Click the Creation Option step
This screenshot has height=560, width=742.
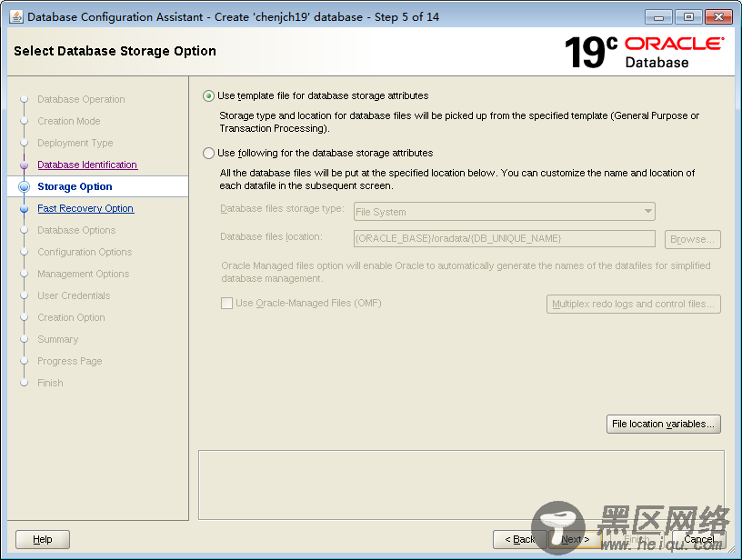point(72,317)
